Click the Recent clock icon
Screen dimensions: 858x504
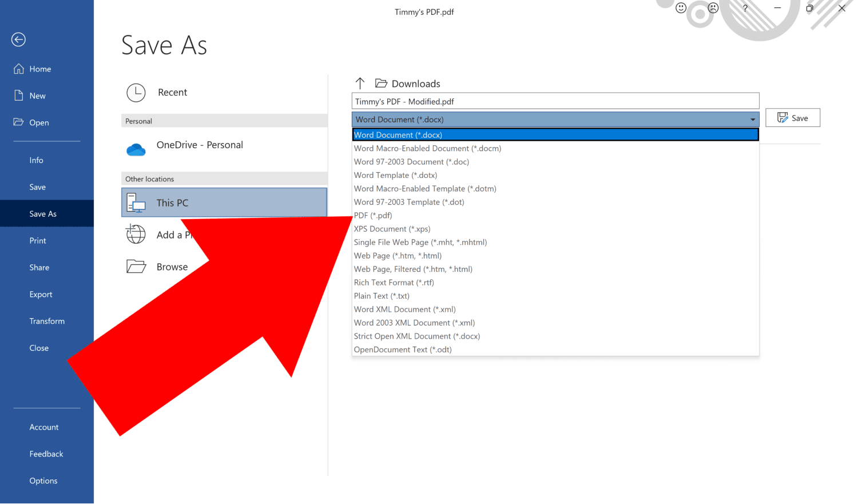click(x=136, y=93)
